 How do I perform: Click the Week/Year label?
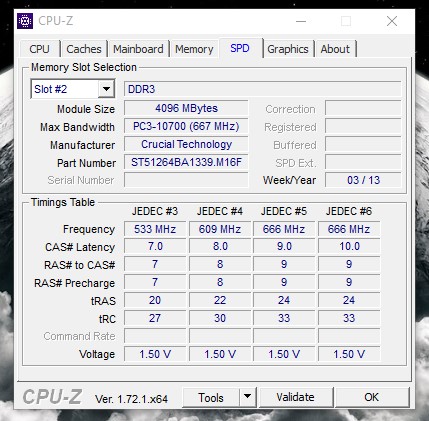tap(289, 180)
